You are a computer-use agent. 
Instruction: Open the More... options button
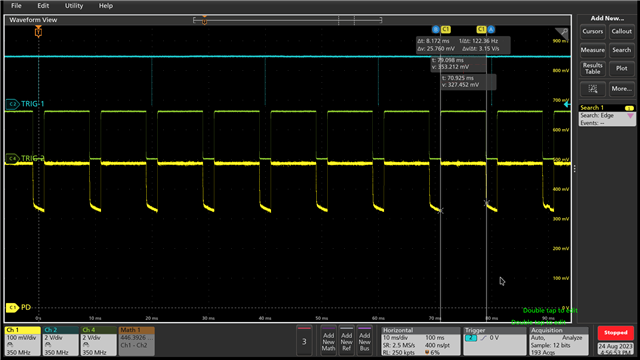pyautogui.click(x=621, y=89)
